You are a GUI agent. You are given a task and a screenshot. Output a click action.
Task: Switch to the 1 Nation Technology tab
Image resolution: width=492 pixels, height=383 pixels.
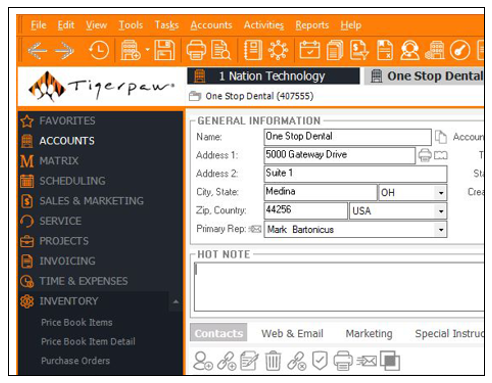pos(273,76)
